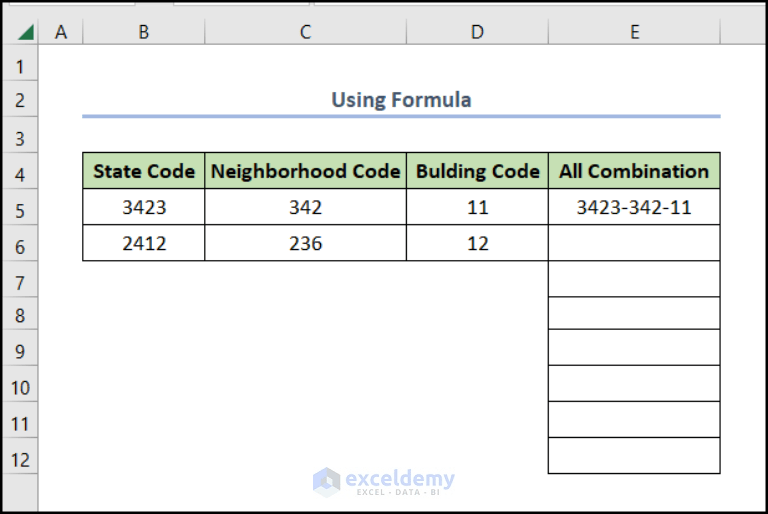The width and height of the screenshot is (768, 514).
Task: Click cell containing 3423
Action: click(x=144, y=207)
